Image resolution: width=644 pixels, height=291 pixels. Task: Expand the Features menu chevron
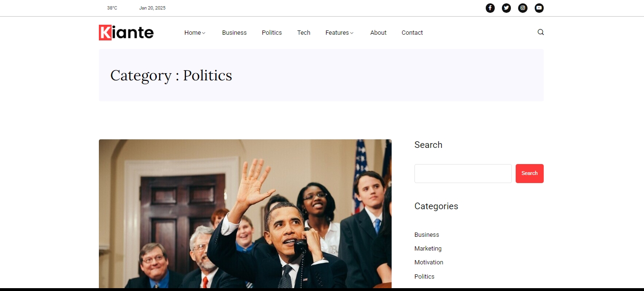pos(352,33)
